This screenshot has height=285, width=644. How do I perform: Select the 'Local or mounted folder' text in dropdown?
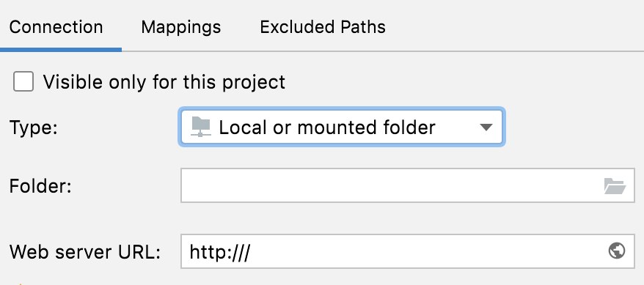pyautogui.click(x=327, y=127)
